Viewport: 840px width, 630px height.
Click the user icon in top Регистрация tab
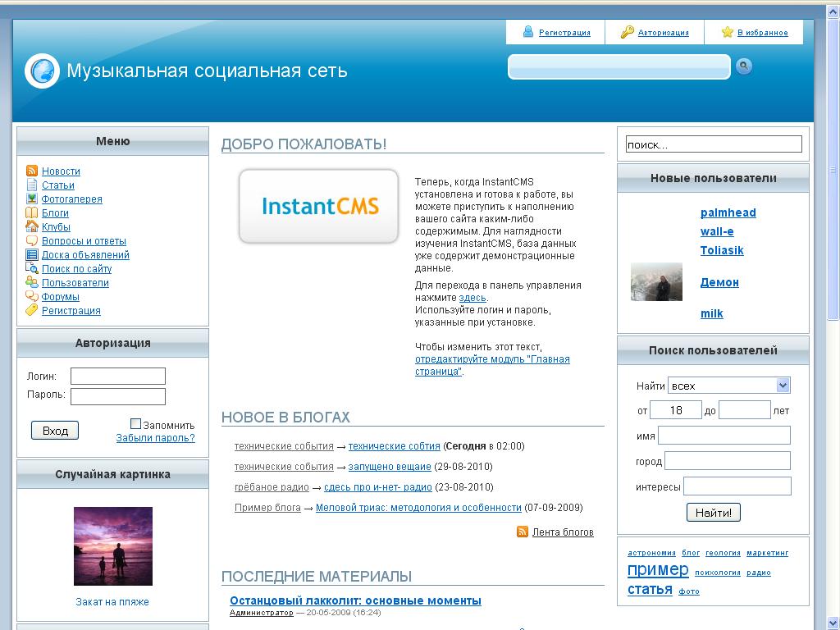[x=527, y=32]
